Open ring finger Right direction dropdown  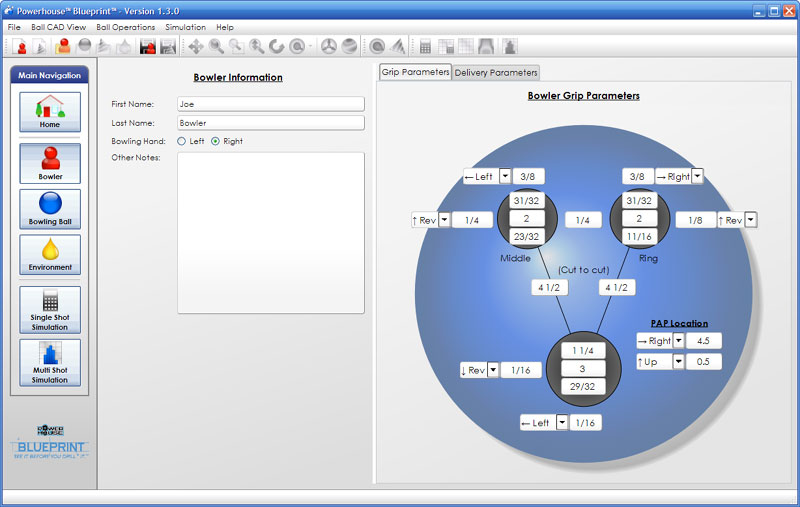point(697,176)
